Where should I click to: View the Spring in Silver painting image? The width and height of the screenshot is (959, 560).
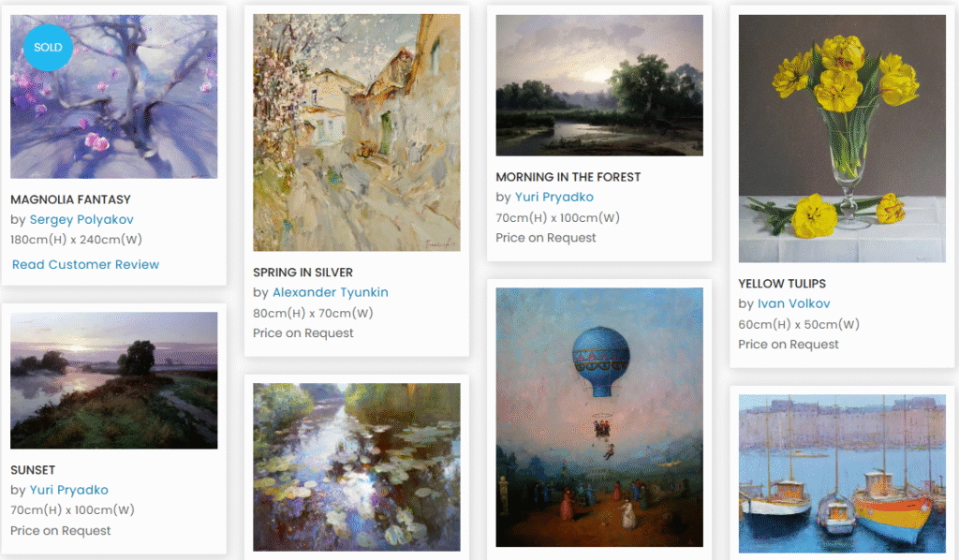coord(357,133)
